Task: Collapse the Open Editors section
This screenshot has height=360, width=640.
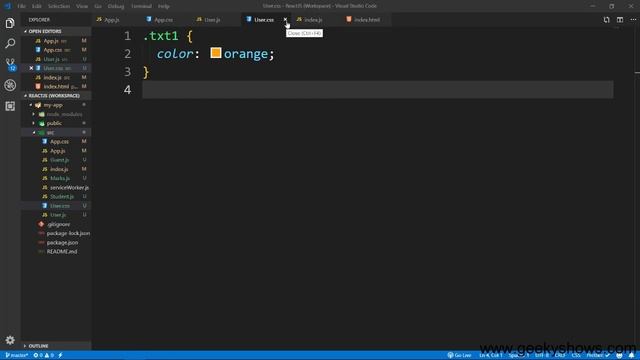Action: 44,31
